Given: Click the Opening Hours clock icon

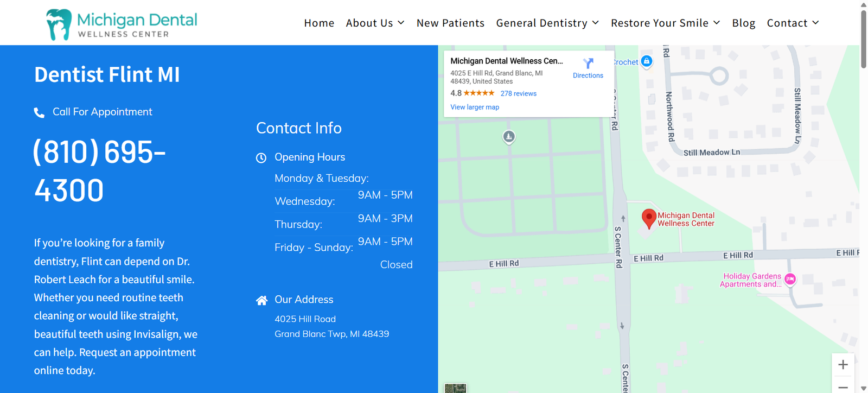Looking at the screenshot, I should click(261, 157).
